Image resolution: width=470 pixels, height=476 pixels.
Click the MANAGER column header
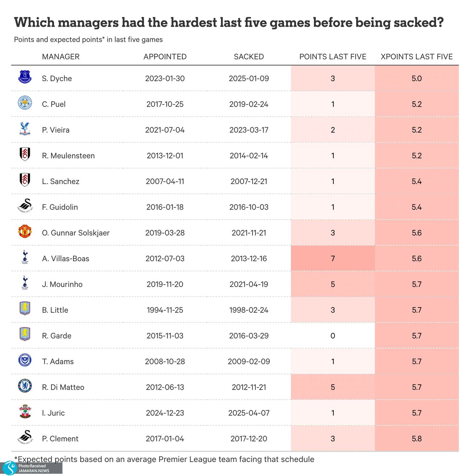[x=61, y=57]
